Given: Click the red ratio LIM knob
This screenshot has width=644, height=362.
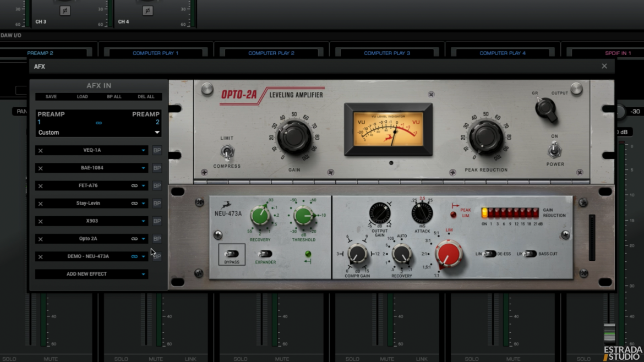Looking at the screenshot, I should (x=448, y=255).
